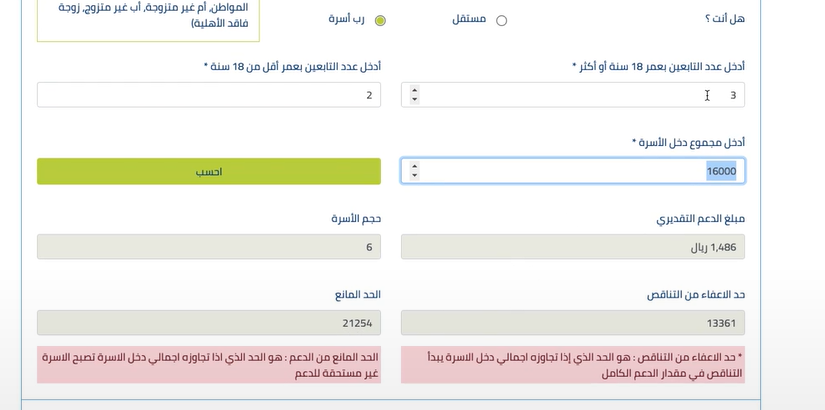This screenshot has height=410, width=825.
Task: Select the مستقل (independent) radio button
Action: [501, 21]
